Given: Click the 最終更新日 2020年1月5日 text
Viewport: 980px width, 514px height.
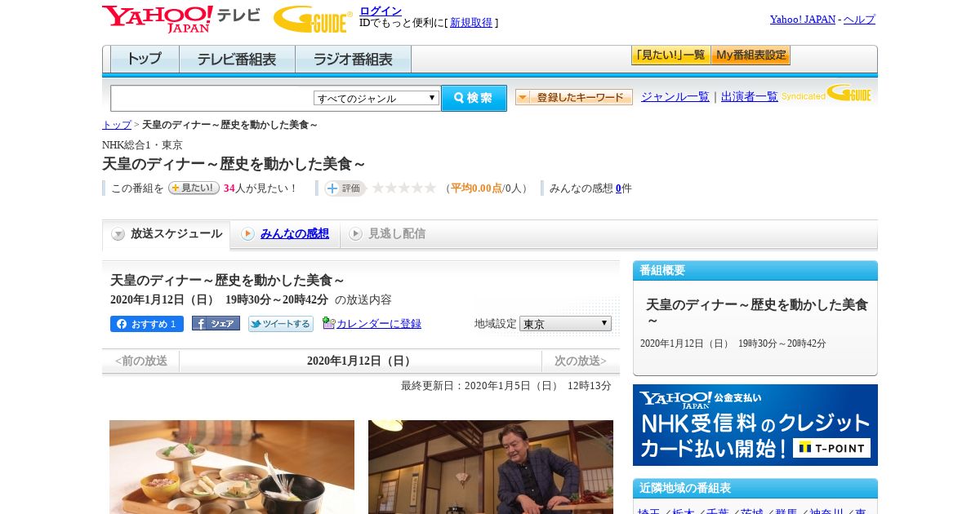Looking at the screenshot, I should 506,386.
